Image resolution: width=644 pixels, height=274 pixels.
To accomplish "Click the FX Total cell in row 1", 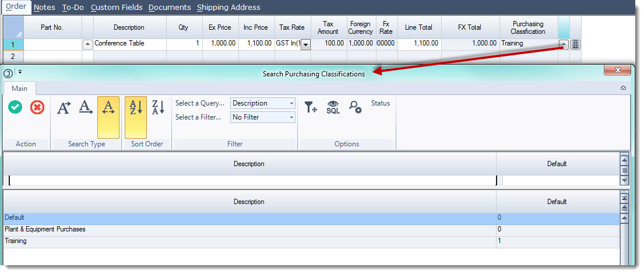I will (470, 44).
